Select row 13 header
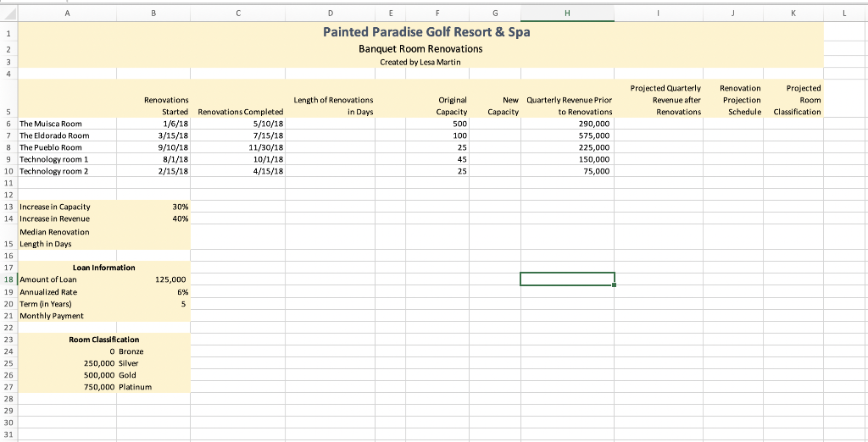The image size is (868, 442). coord(8,207)
